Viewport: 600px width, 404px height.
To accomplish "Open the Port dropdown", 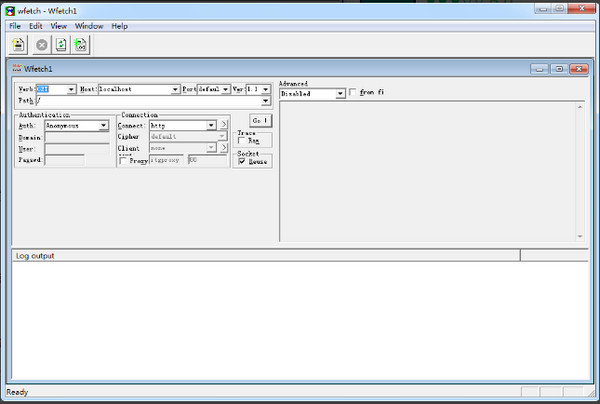I will pos(226,90).
